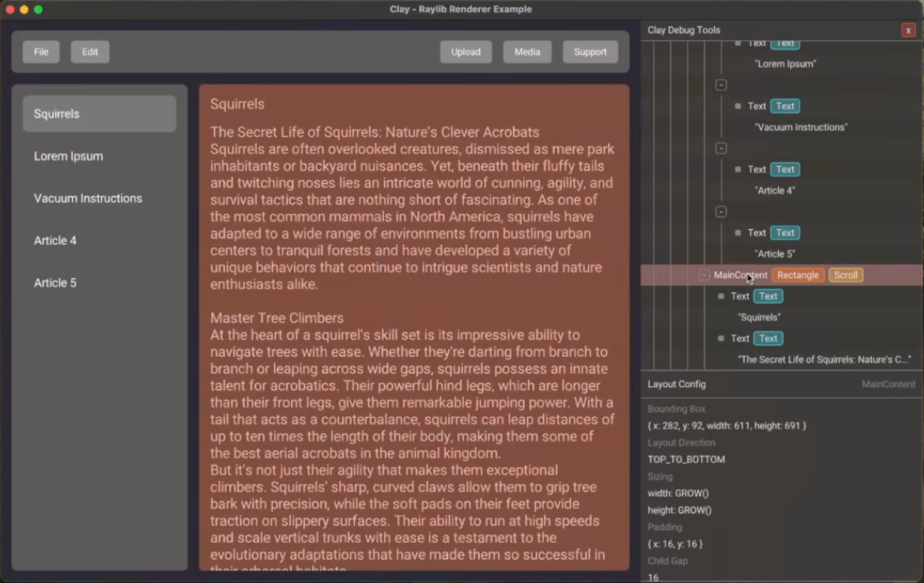Click the Text badge beside 'Article 4'
This screenshot has height=583, width=924.
(x=785, y=169)
